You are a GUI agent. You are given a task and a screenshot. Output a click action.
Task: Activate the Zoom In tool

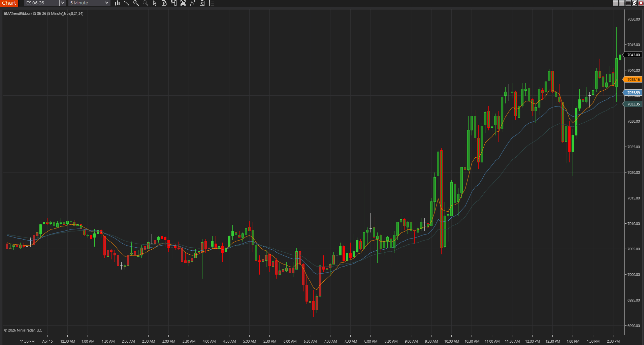coord(136,3)
